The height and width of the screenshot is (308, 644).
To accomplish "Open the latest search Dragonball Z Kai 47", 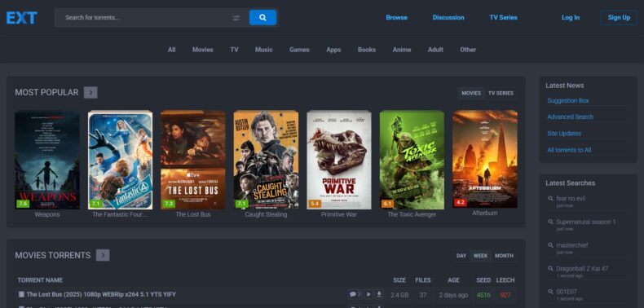I will 582,269.
